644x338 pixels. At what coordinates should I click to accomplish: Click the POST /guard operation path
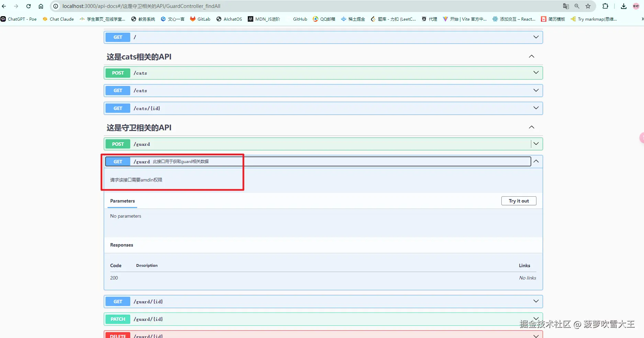tap(142, 144)
